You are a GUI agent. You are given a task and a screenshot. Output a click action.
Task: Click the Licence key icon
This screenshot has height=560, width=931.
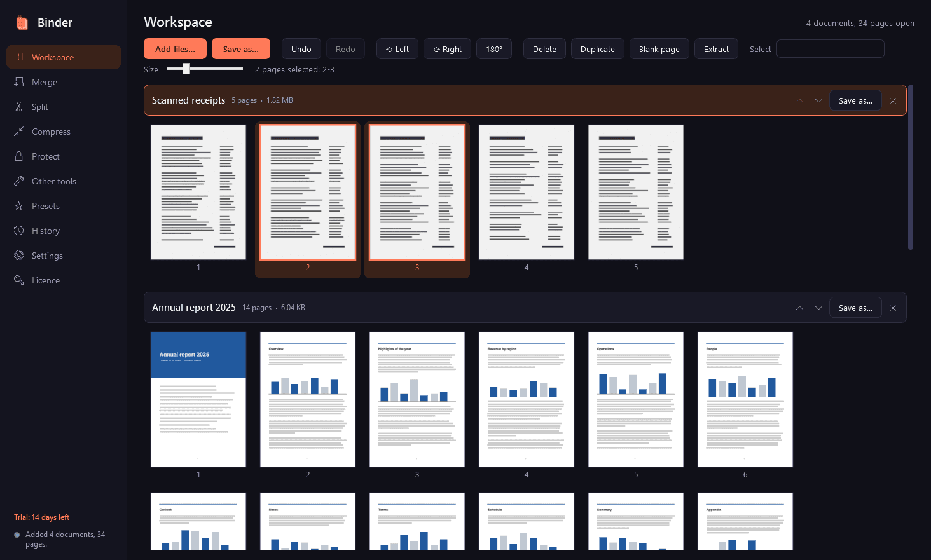(19, 280)
